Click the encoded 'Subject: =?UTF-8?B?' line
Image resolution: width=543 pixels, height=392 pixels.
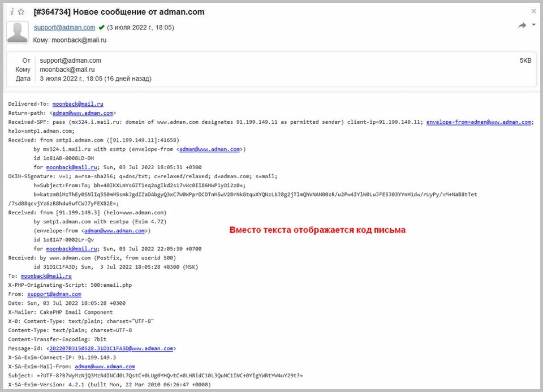pyautogui.click(x=156, y=376)
